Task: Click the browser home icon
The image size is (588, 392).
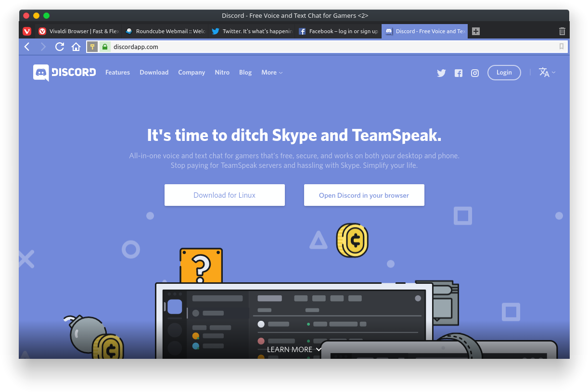Action: (x=76, y=47)
